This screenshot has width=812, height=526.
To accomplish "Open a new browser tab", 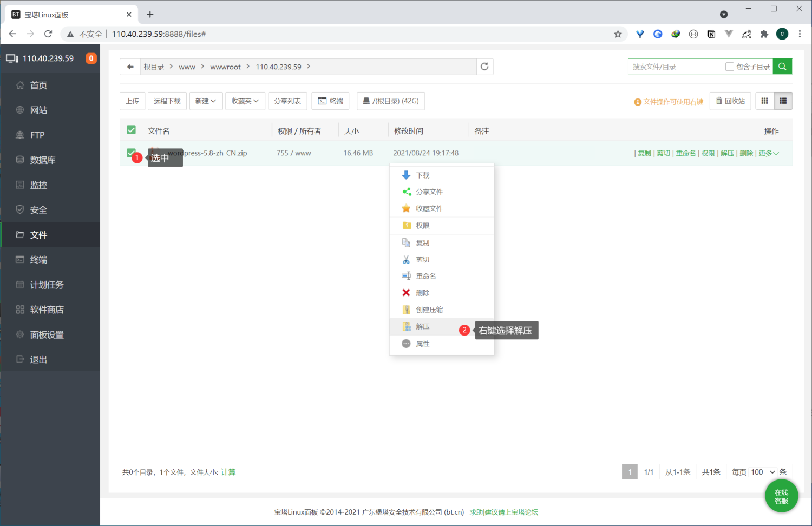I will click(x=150, y=15).
